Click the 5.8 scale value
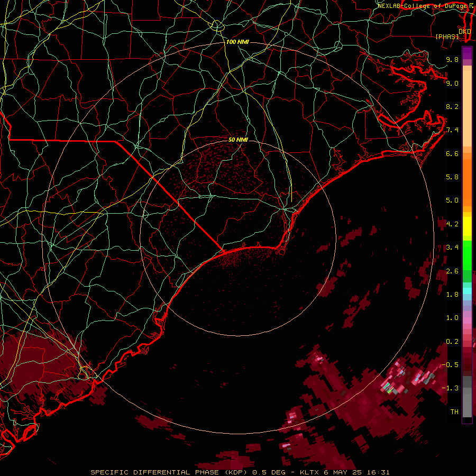The height and width of the screenshot is (476, 476). [x=452, y=177]
